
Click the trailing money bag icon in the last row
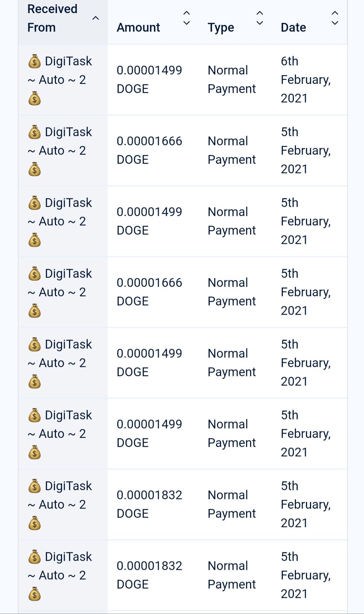34,594
